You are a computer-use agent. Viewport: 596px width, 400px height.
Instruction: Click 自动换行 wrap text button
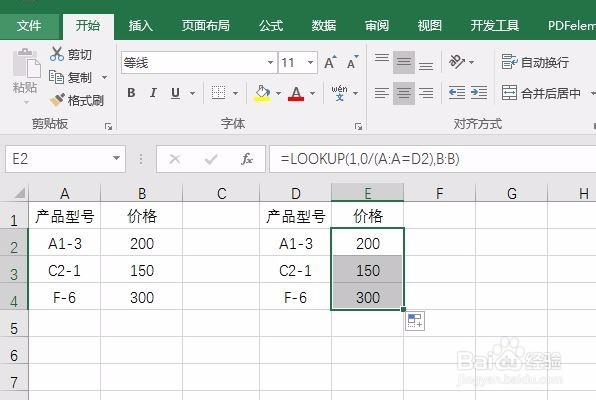pos(535,62)
